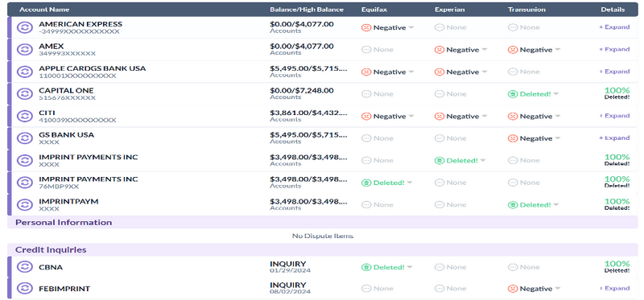
Task: Click the CITI account number 410039XXXXXXXXXX
Action: (x=77, y=121)
